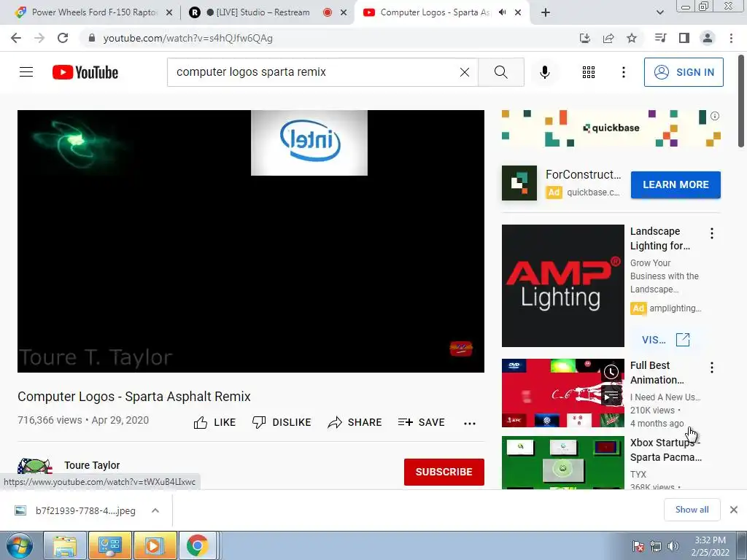
Task: Go back with the browser back arrow
Action: coord(16,38)
